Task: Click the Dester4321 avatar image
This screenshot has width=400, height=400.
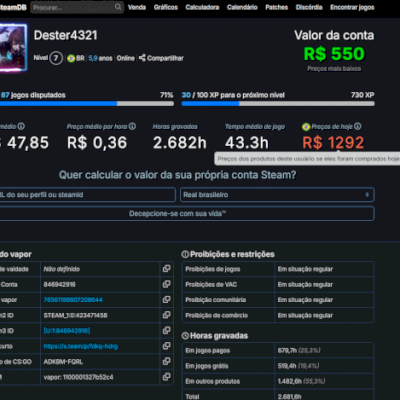Action: coord(13,47)
